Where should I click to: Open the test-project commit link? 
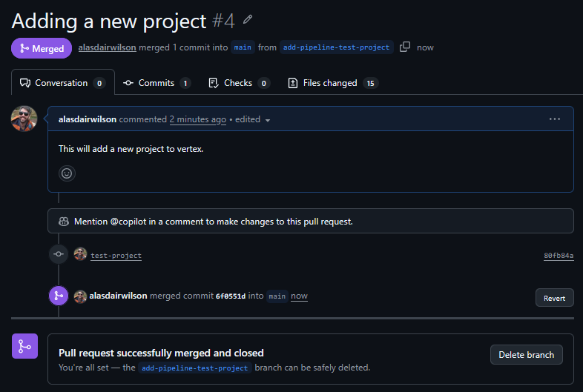coord(116,256)
